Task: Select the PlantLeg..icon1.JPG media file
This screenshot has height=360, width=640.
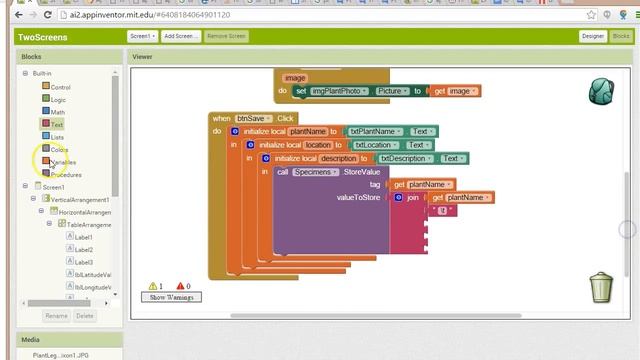Action: point(60,355)
